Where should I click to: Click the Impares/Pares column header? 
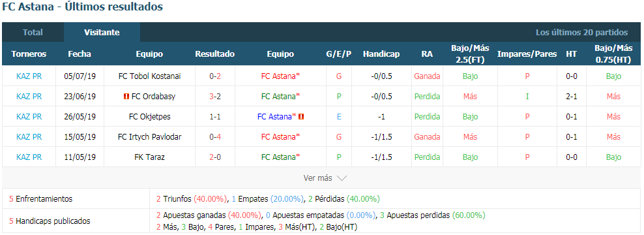coord(527,54)
